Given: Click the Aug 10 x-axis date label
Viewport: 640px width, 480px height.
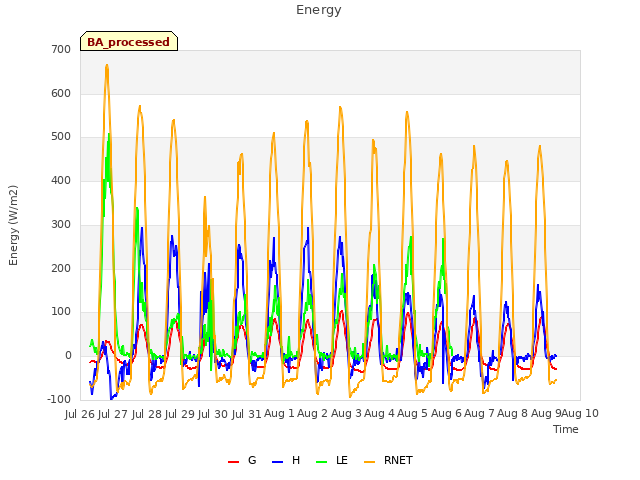Looking at the screenshot, I should coord(580,413).
